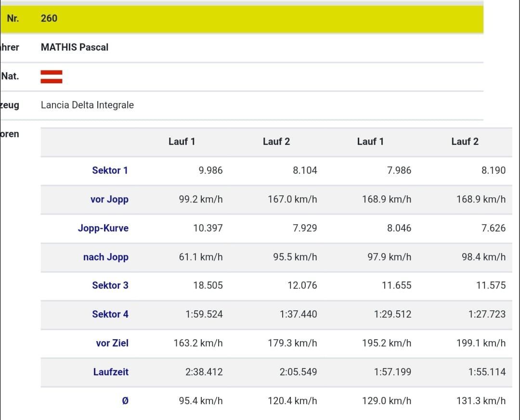Click the Sektor 3 time 11.575
The width and height of the screenshot is (520, 420).
[x=491, y=285]
